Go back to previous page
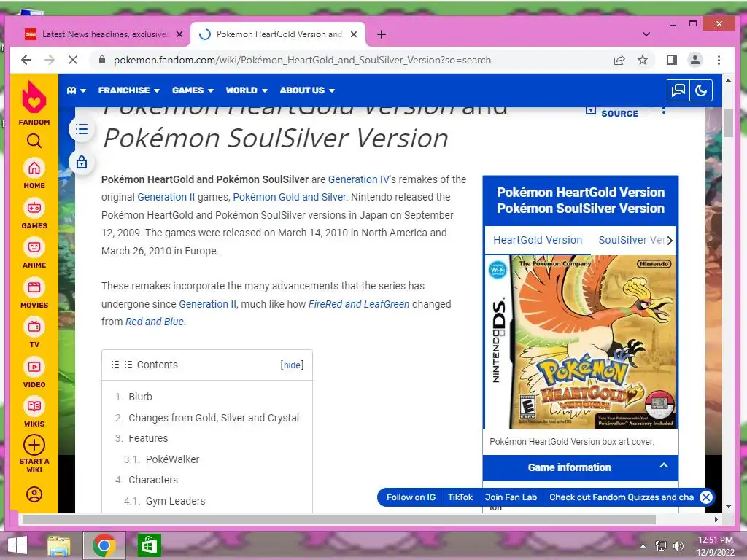This screenshot has height=560, width=747. (26, 60)
